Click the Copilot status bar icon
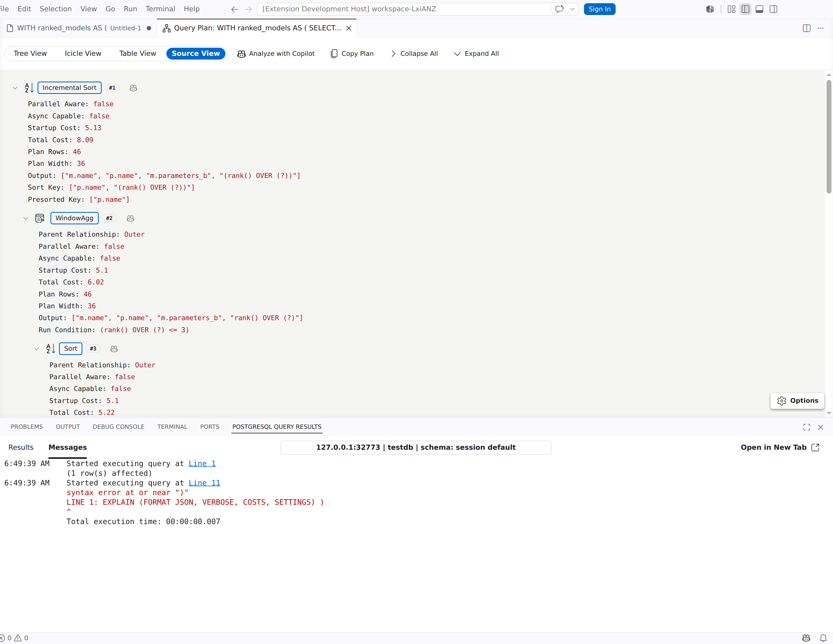This screenshot has width=833, height=644. point(806,638)
